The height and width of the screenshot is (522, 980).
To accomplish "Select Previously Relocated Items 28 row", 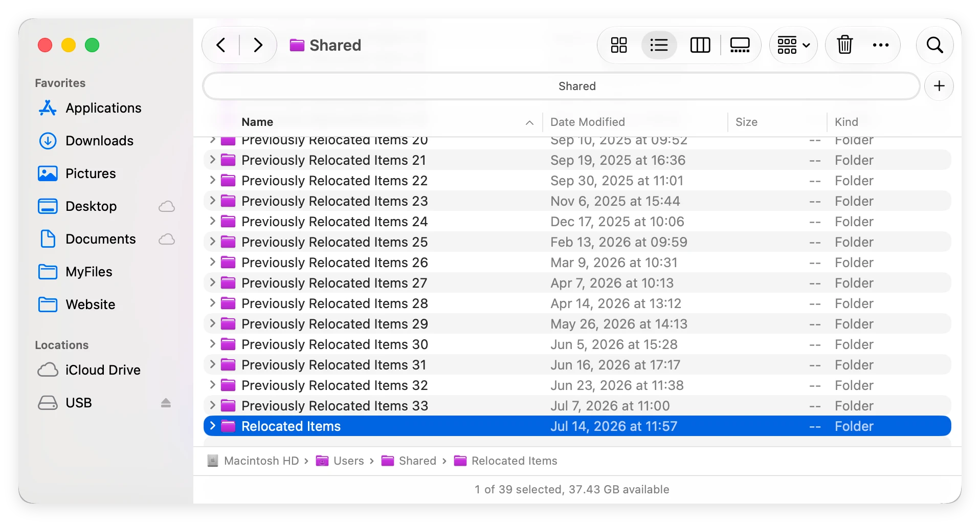I will (x=577, y=303).
